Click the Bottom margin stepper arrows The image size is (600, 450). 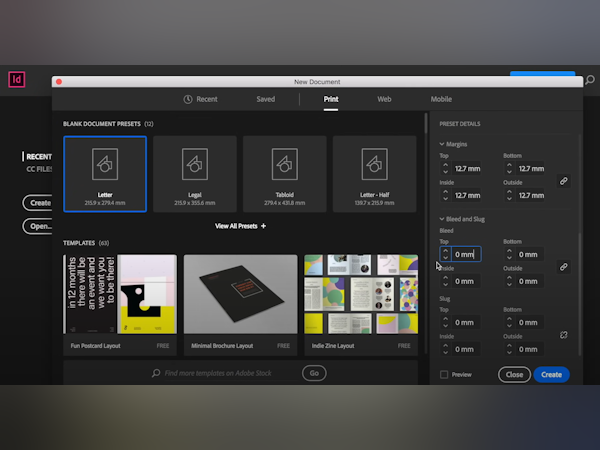(509, 168)
